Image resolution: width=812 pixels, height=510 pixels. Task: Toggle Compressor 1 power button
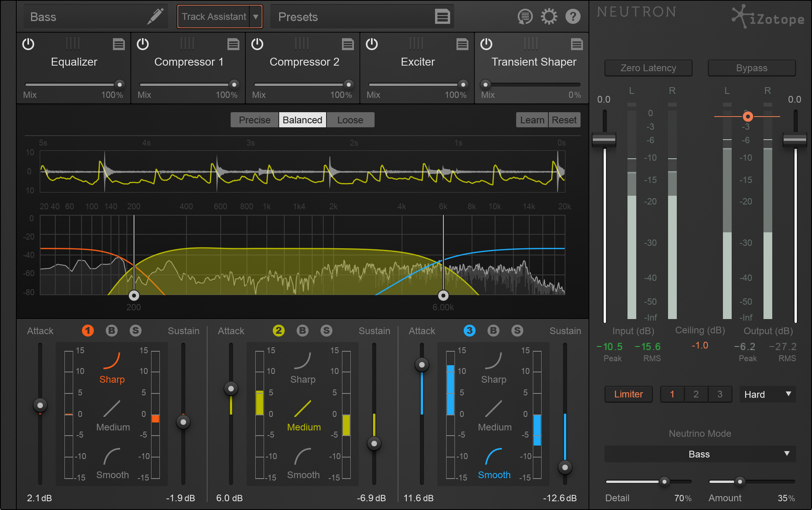click(x=143, y=44)
